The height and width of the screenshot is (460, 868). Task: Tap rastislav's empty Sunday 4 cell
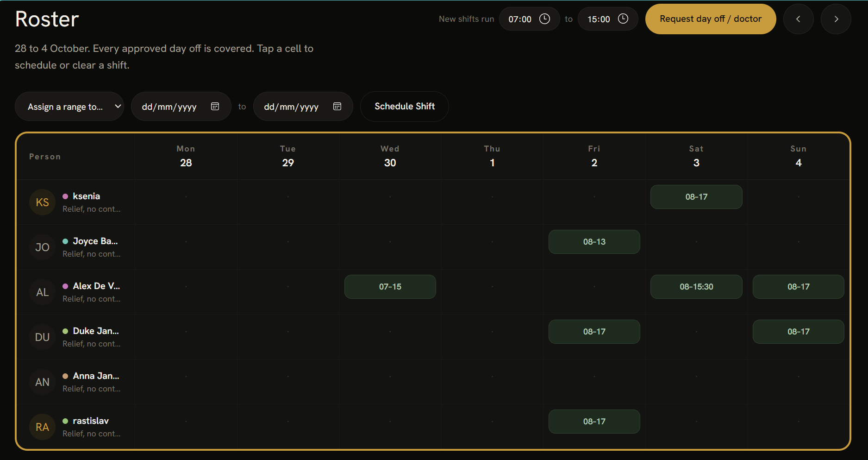point(799,427)
